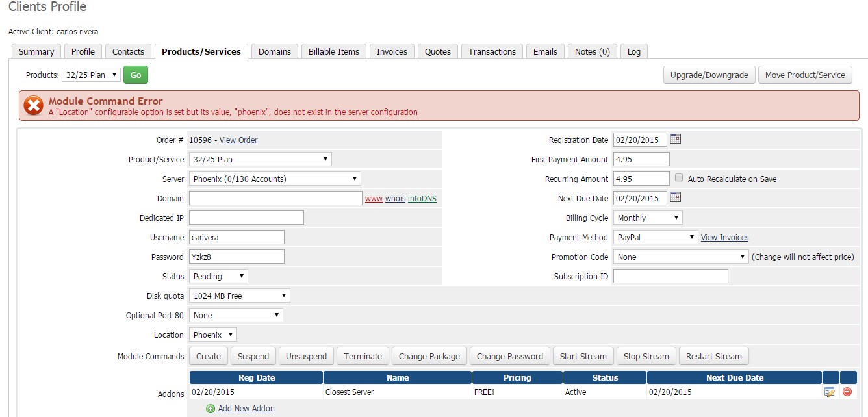Screen dimensions: 868x417
Task: Click the Closest Server addon name cell
Action: [x=398, y=392]
